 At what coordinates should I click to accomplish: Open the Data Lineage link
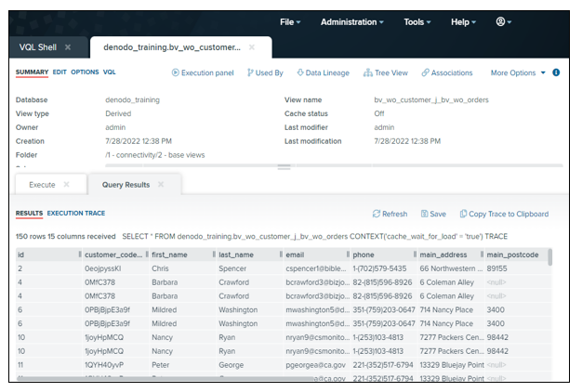[327, 73]
